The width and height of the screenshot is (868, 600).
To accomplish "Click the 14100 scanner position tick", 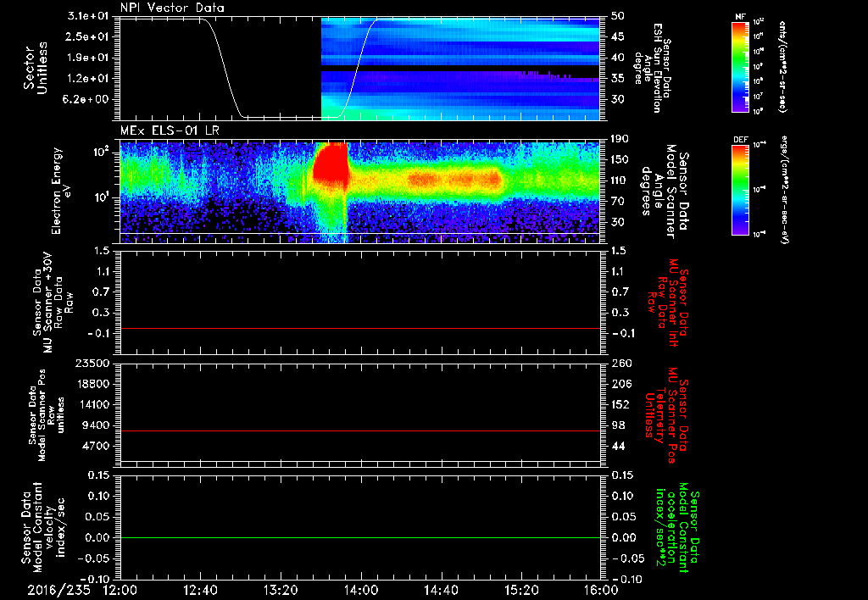I will pyautogui.click(x=92, y=404).
